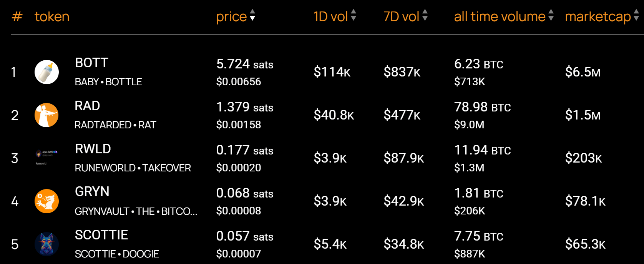Sort by price using its sort arrows

tap(252, 15)
